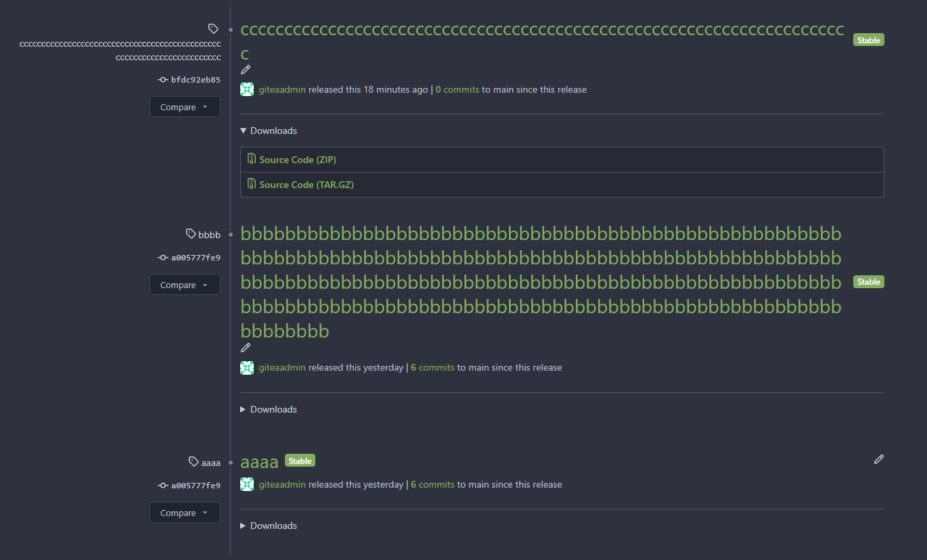Click the tag icon next to aaaa
This screenshot has height=560, width=927.
pos(194,462)
